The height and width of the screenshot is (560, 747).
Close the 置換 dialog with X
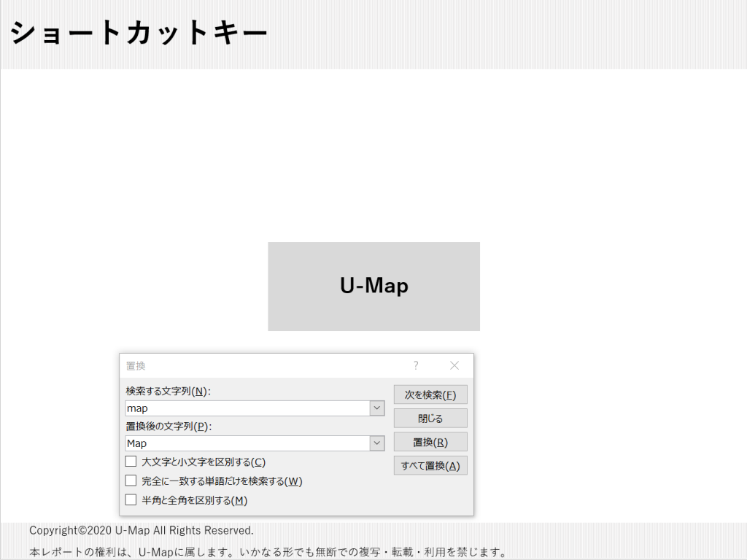pos(454,365)
